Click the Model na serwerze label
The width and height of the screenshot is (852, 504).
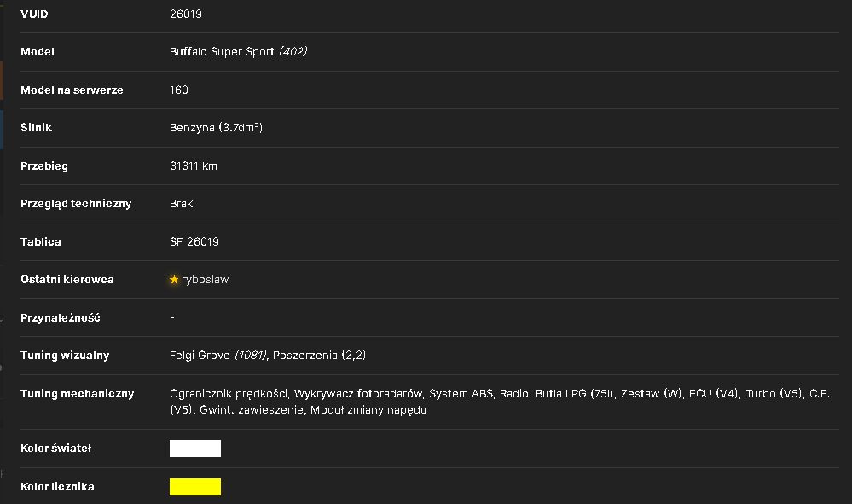(x=72, y=90)
